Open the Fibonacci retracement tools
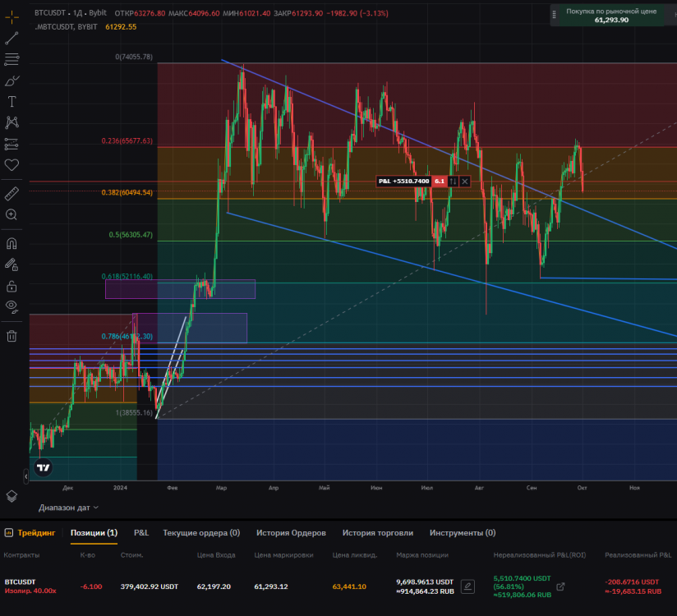677x616 pixels. pyautogui.click(x=12, y=59)
